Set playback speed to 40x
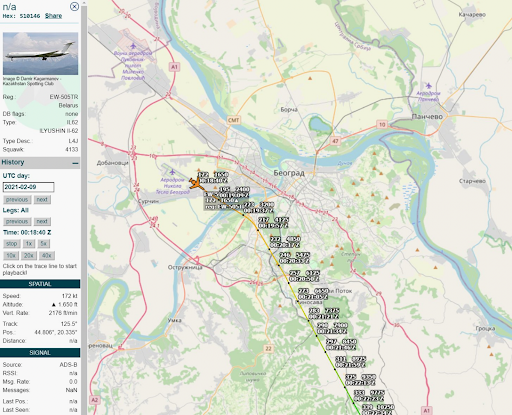 (47, 256)
